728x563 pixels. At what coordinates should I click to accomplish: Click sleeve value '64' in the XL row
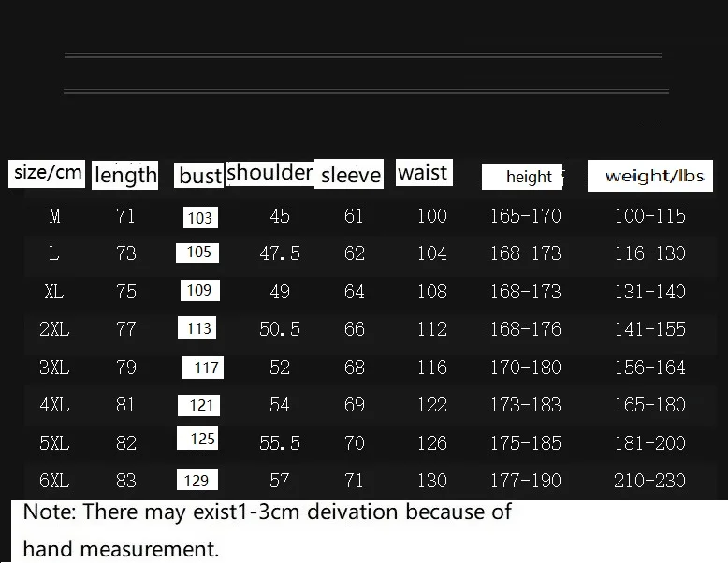(355, 292)
